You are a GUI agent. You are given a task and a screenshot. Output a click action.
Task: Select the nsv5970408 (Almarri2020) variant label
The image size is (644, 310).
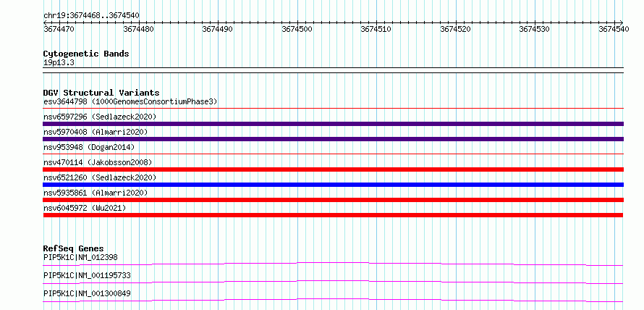pyautogui.click(x=96, y=132)
